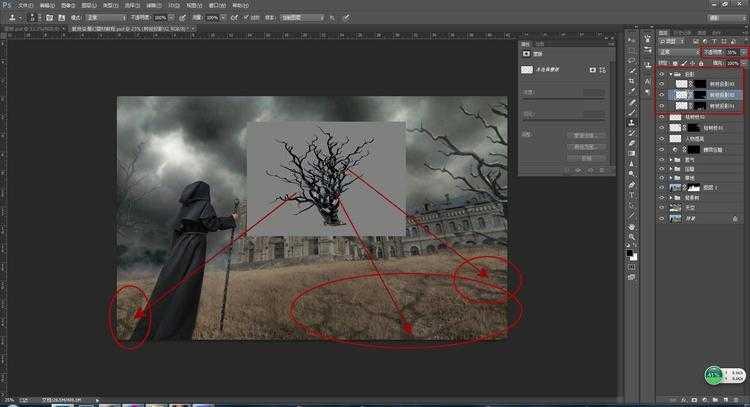Toggle visibility of the bottom 背景 layer

[x=661, y=218]
